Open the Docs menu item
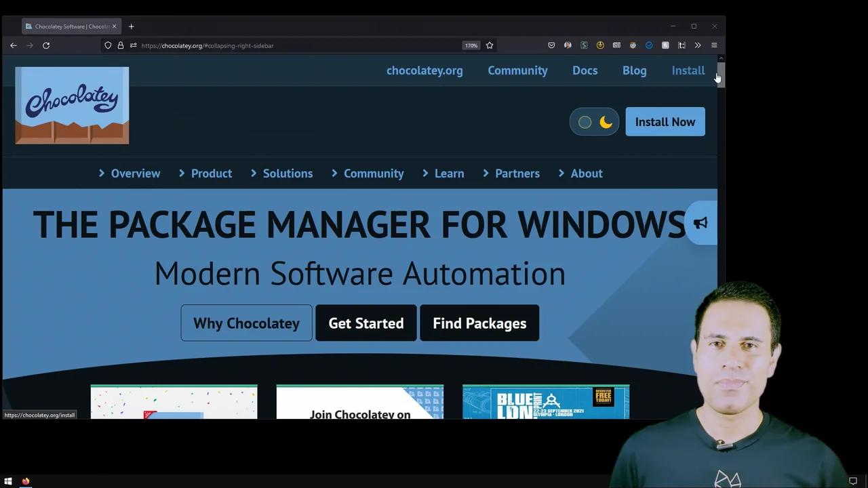 coord(585,70)
